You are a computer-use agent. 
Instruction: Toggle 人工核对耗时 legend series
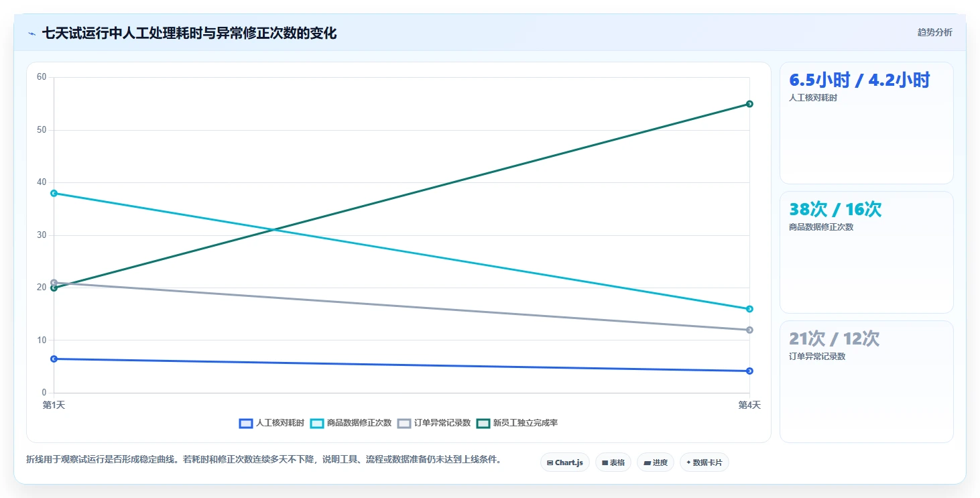[271, 423]
